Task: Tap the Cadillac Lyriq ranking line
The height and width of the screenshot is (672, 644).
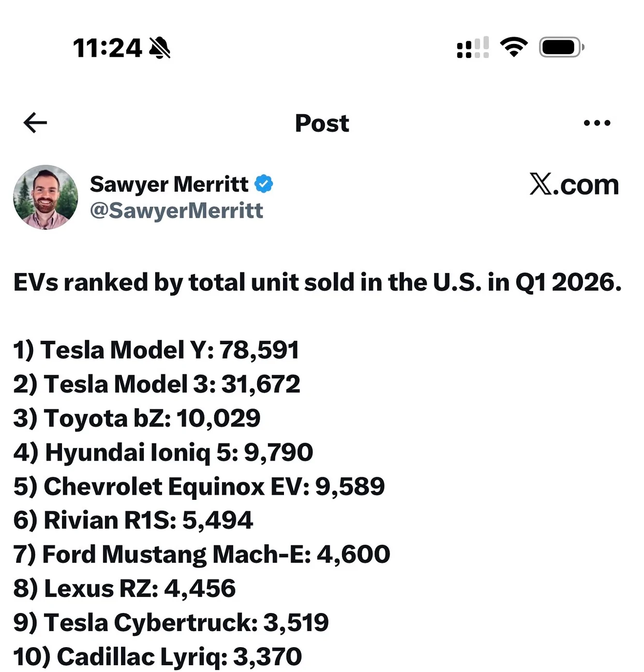Action: [158, 657]
